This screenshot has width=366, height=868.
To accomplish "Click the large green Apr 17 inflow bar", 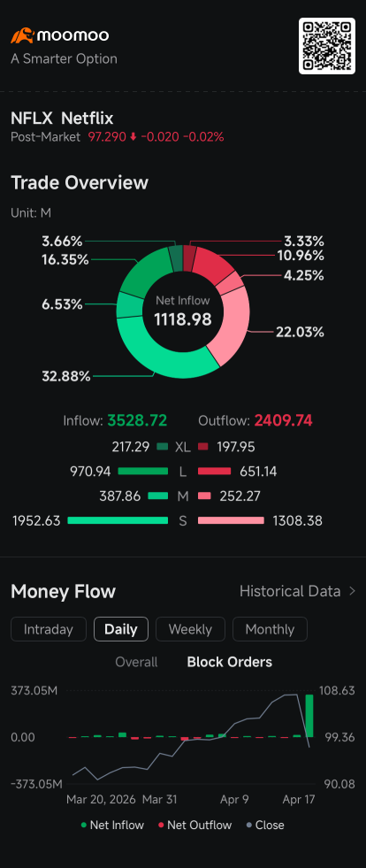I will pyautogui.click(x=309, y=716).
